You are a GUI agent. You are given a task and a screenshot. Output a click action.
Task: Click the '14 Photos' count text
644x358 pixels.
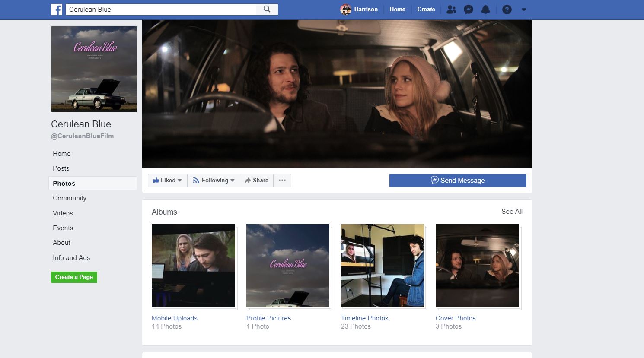click(167, 326)
